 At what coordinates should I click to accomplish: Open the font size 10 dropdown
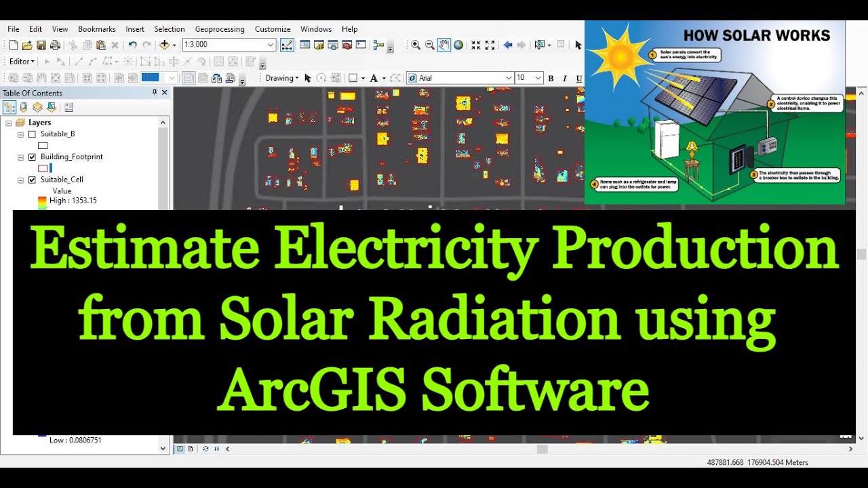pyautogui.click(x=538, y=78)
